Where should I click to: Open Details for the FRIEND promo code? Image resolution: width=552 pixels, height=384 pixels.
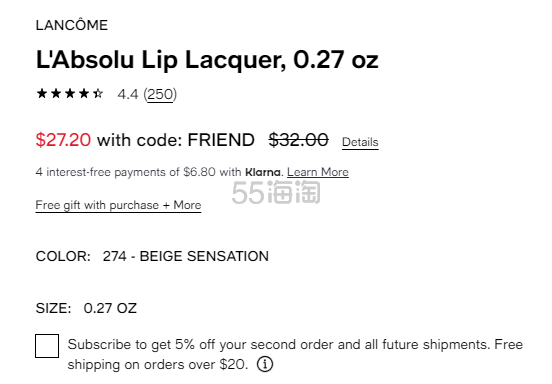tap(360, 142)
